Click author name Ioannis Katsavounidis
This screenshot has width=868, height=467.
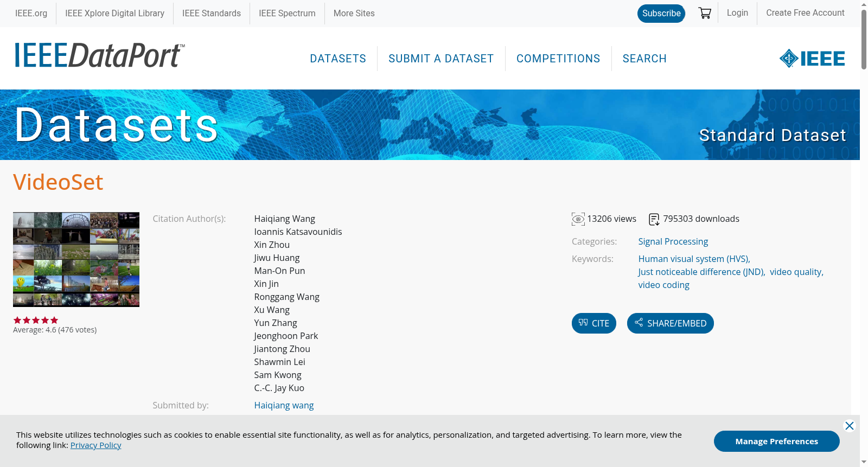(298, 232)
